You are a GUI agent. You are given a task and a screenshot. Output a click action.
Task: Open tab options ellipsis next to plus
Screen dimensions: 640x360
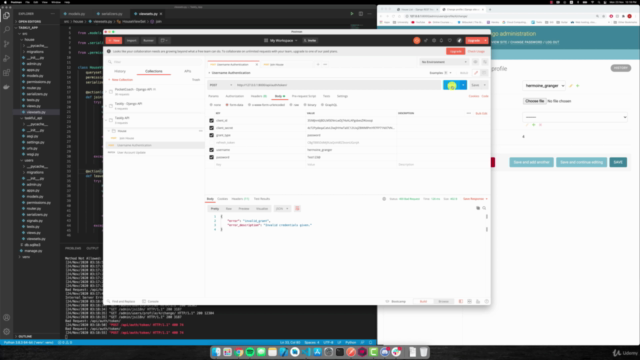point(325,64)
